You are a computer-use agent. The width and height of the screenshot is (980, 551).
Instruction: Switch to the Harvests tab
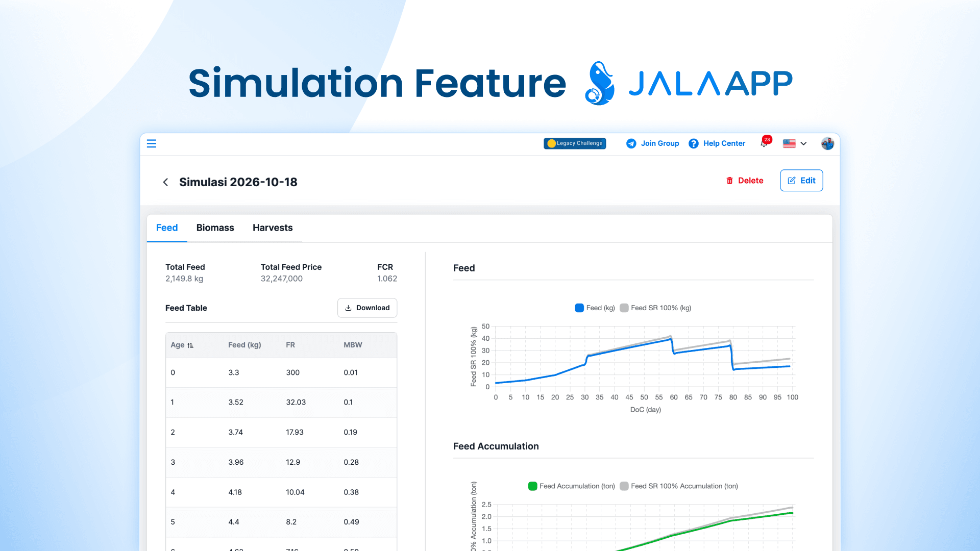tap(273, 228)
